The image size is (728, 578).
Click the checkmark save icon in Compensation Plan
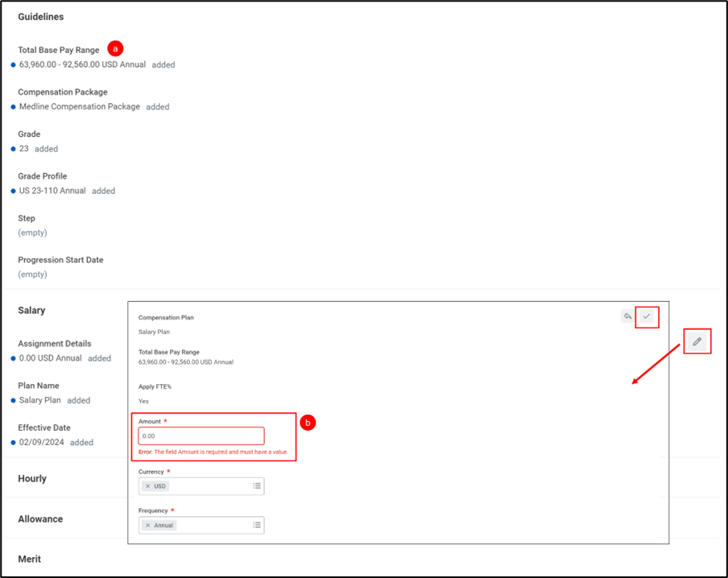coord(646,317)
